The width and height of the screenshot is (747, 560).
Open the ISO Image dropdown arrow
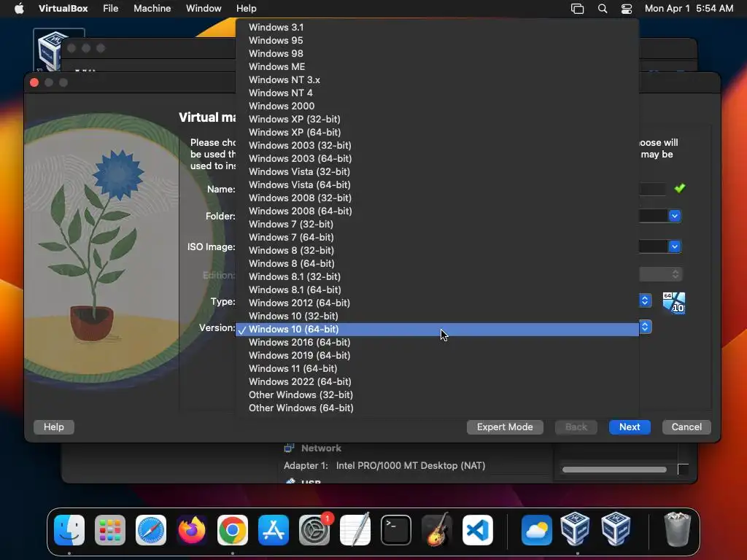[675, 246]
